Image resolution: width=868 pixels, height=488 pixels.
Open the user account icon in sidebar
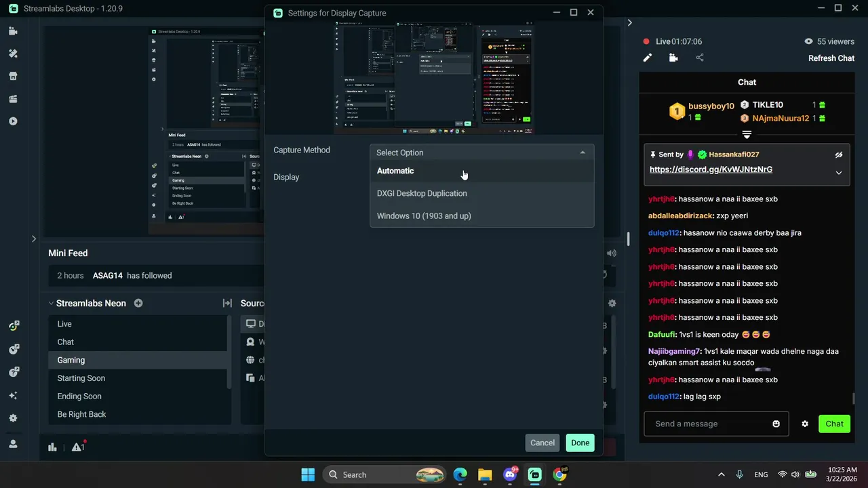13,444
